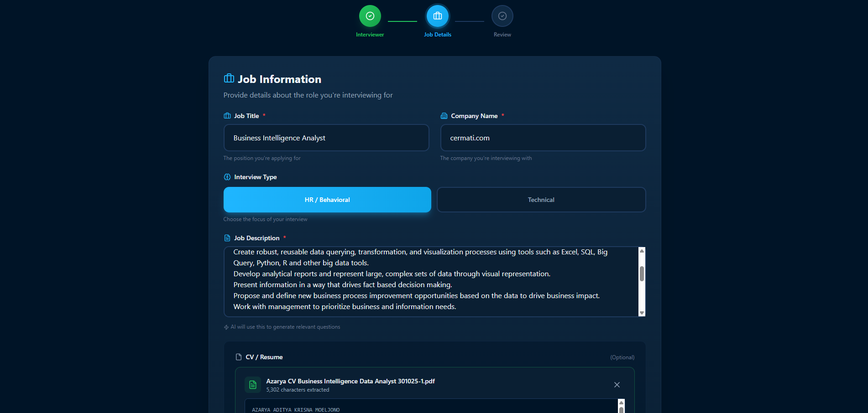Click 'Choose the focus of your interview' hint
Image resolution: width=868 pixels, height=413 pixels.
266,219
